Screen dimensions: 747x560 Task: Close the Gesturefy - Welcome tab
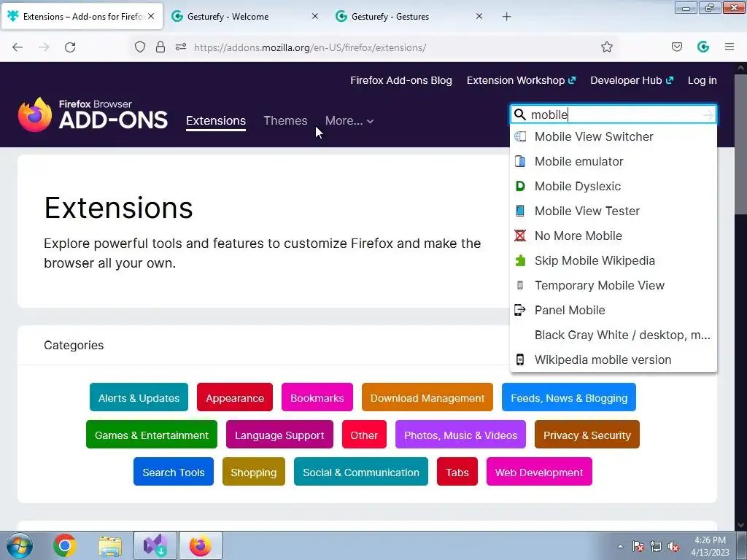315,17
